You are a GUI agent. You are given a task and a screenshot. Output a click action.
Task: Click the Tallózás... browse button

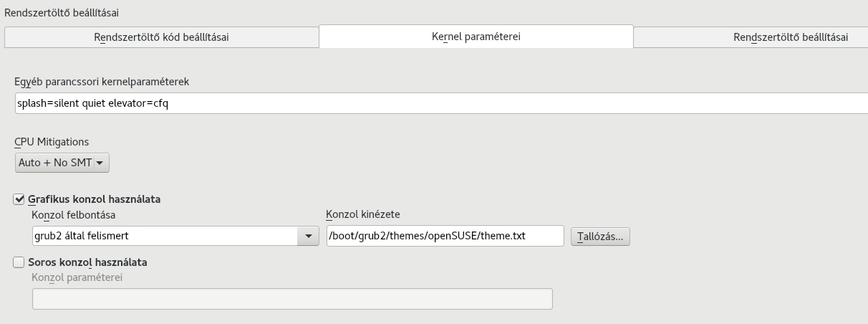tap(600, 236)
